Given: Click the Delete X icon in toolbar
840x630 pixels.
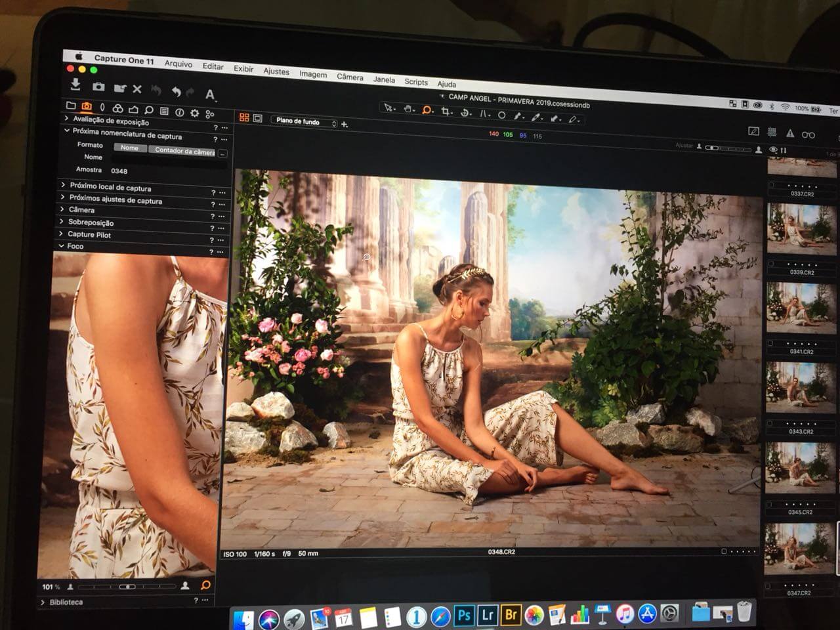Looking at the screenshot, I should click(x=137, y=89).
